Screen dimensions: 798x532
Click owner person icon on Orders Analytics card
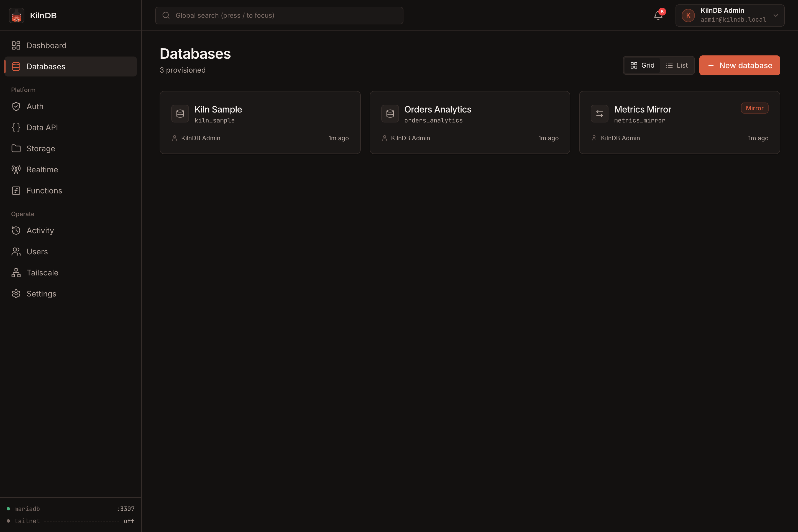[x=384, y=138]
